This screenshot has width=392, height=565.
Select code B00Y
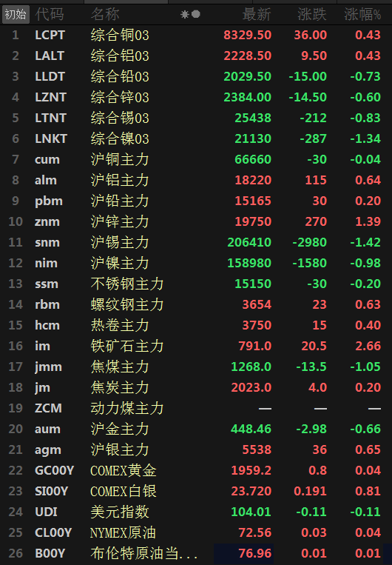[50, 553]
